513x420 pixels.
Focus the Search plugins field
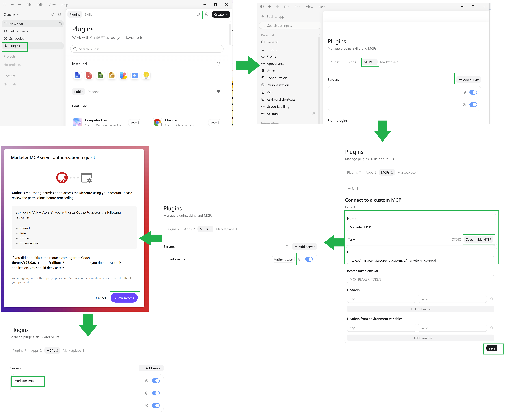click(x=147, y=49)
